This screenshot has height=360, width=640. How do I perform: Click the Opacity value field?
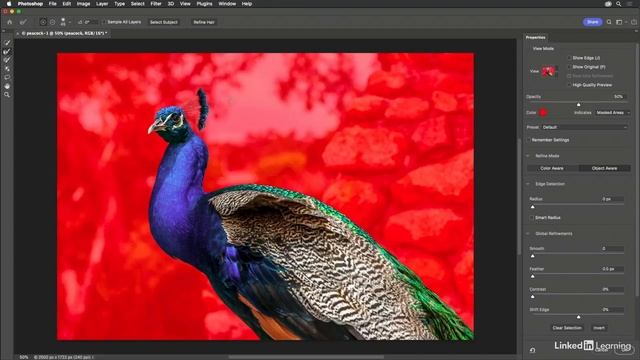click(618, 97)
